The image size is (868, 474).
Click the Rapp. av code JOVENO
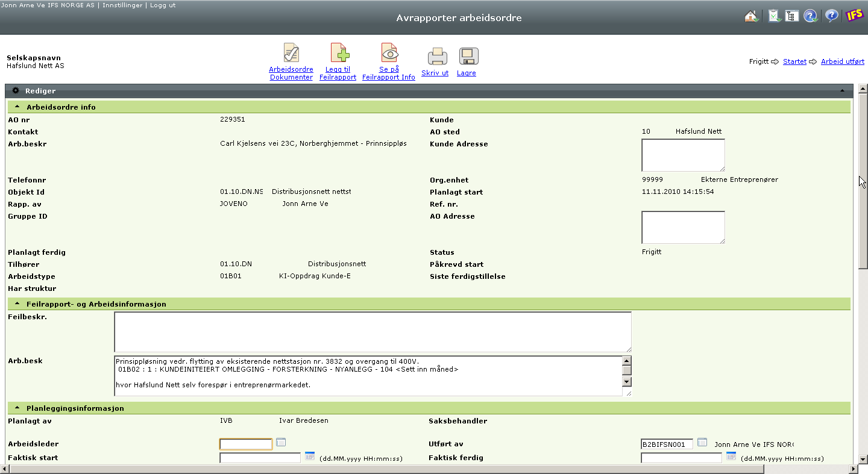[x=234, y=204]
